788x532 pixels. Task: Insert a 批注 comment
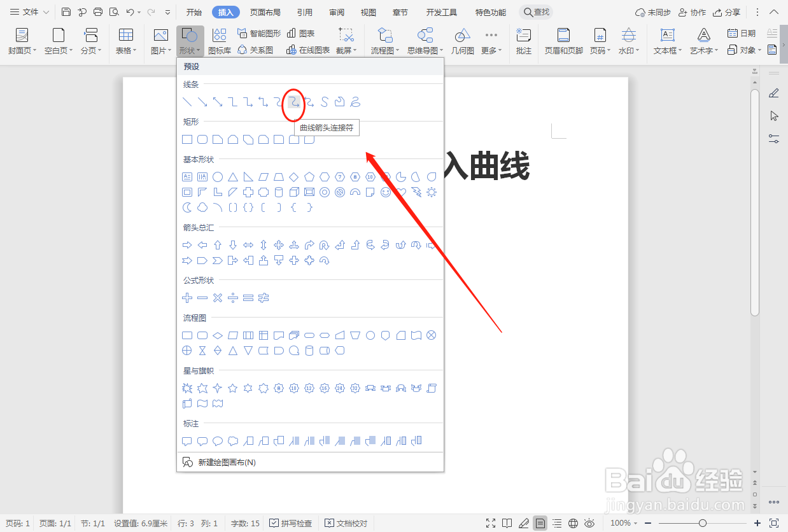click(524, 42)
